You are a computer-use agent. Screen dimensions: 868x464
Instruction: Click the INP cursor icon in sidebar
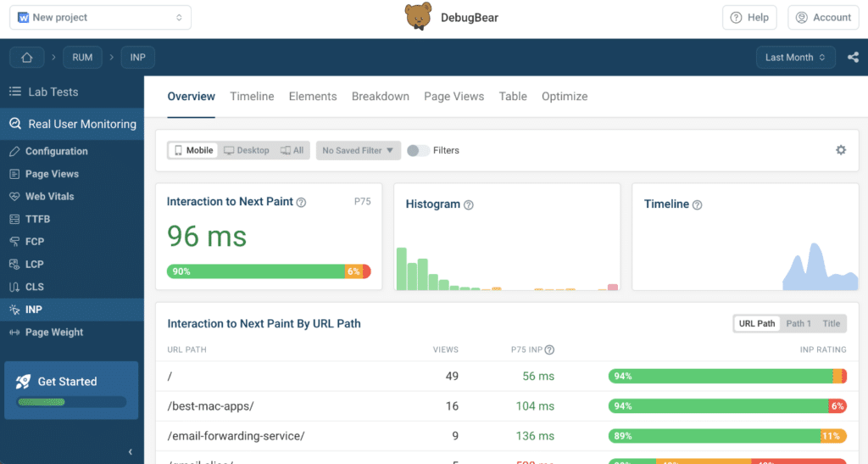pos(14,310)
